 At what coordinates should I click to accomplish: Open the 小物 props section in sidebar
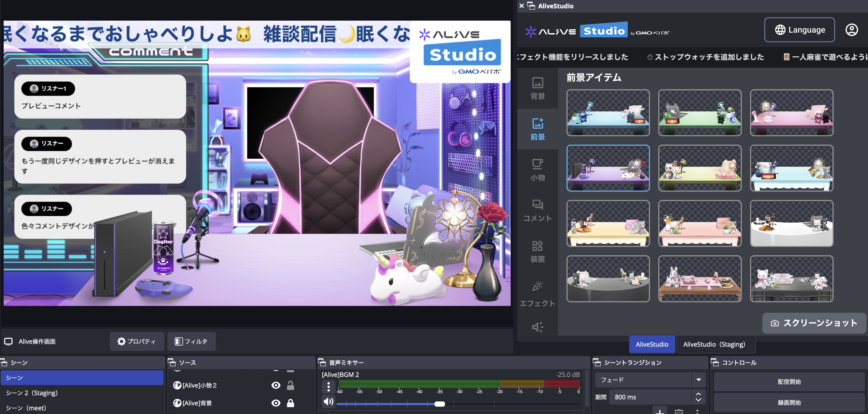pos(538,170)
